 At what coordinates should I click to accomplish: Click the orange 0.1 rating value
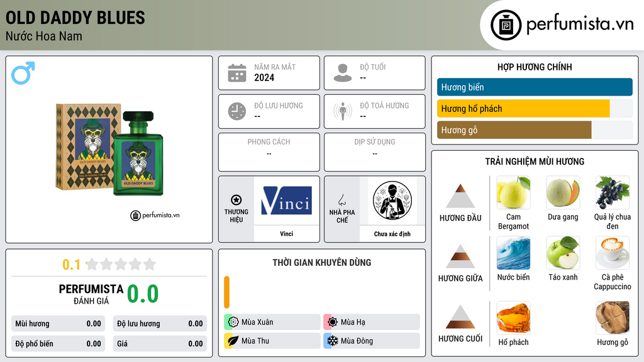(x=72, y=265)
